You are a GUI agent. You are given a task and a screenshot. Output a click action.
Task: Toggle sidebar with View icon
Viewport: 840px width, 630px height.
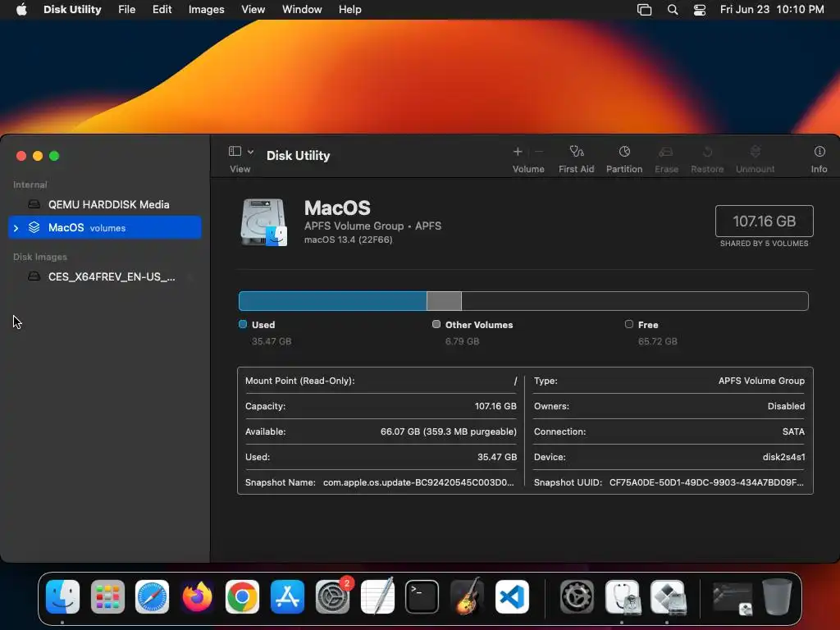pyautogui.click(x=235, y=151)
